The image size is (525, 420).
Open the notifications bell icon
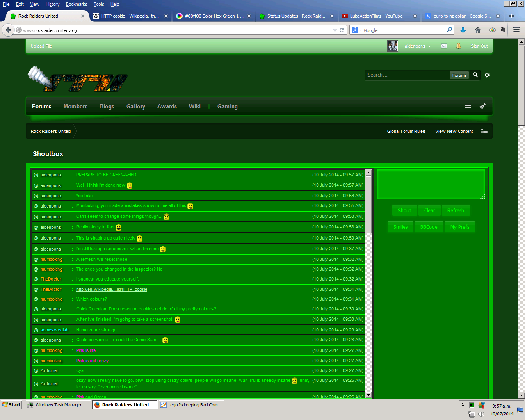(x=459, y=46)
